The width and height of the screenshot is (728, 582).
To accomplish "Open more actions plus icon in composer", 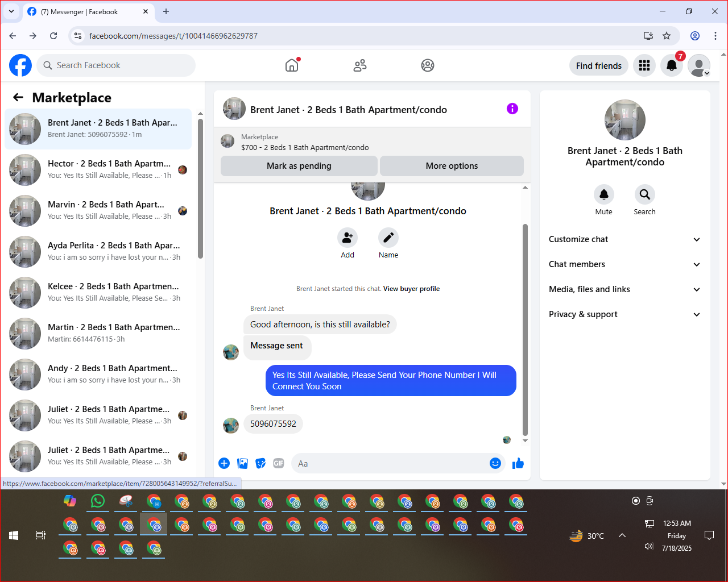I will pos(224,463).
